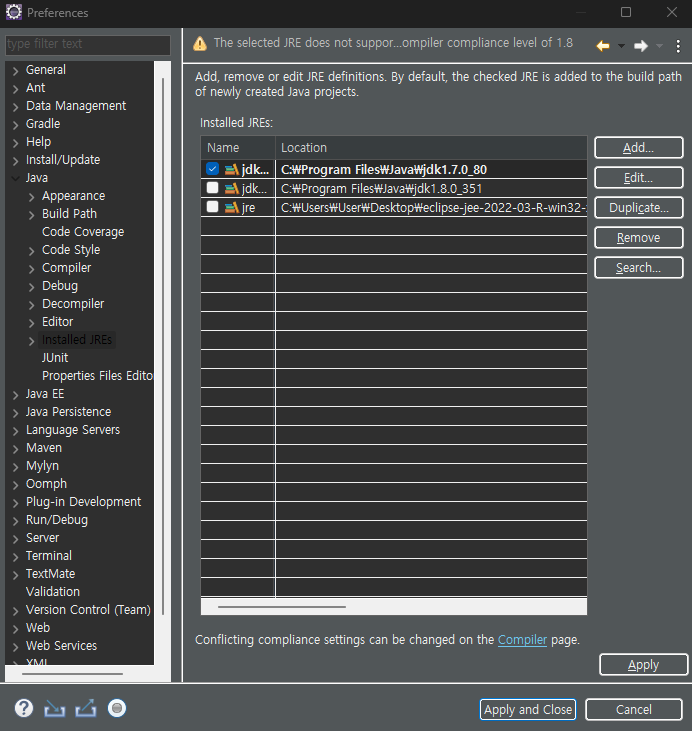Select JUnit preference page

55,358
